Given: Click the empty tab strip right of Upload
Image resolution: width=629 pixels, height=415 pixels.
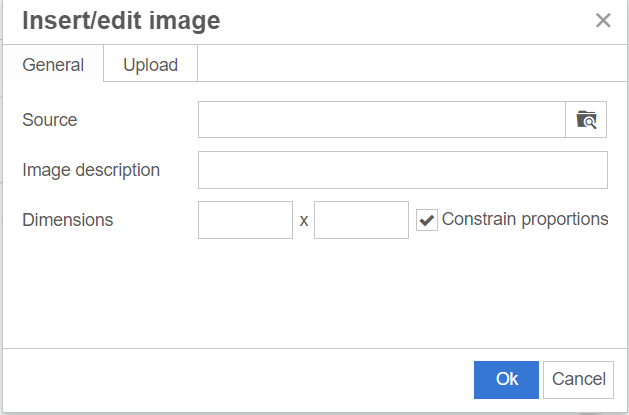Looking at the screenshot, I should tap(410, 65).
